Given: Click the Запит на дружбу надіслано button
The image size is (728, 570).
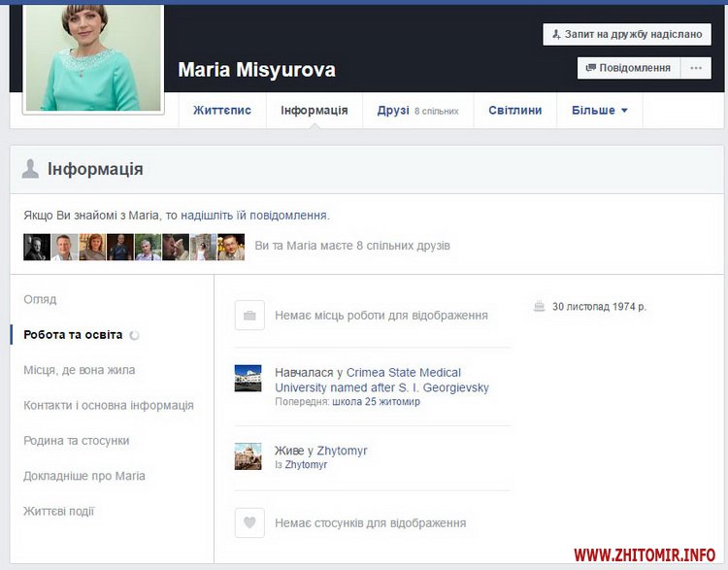Looking at the screenshot, I should pyautogui.click(x=627, y=34).
